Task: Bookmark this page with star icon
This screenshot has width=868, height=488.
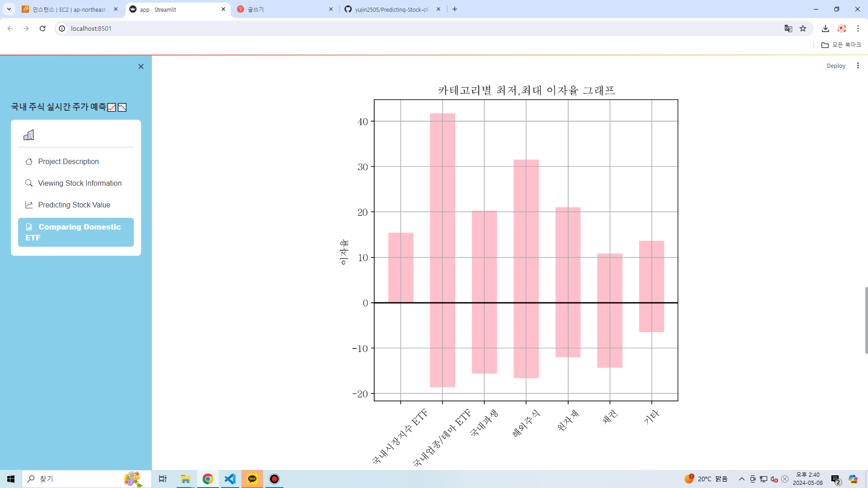Action: point(803,28)
